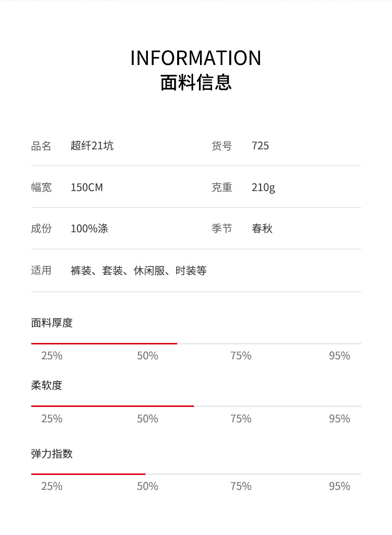392x535 pixels.
Task: Select the 品名 label
Action: [x=41, y=146]
